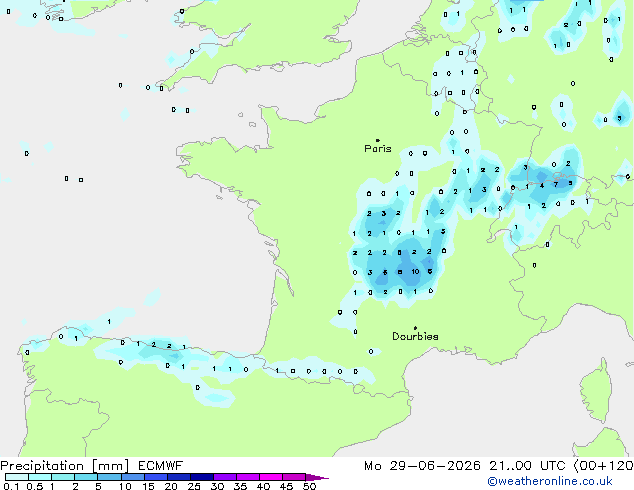Click the 0.1–0.5 mm legend color swatch
This screenshot has height=490, width=634.
click(x=17, y=477)
